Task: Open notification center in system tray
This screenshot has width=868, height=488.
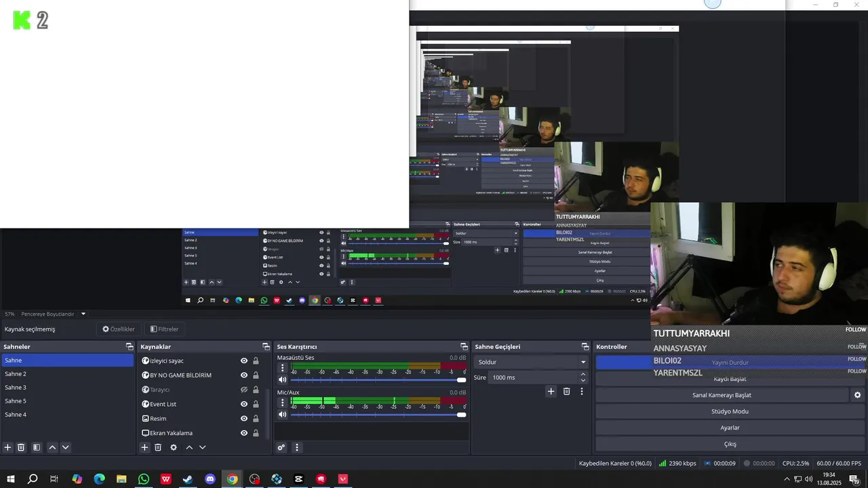Action: pyautogui.click(x=854, y=479)
